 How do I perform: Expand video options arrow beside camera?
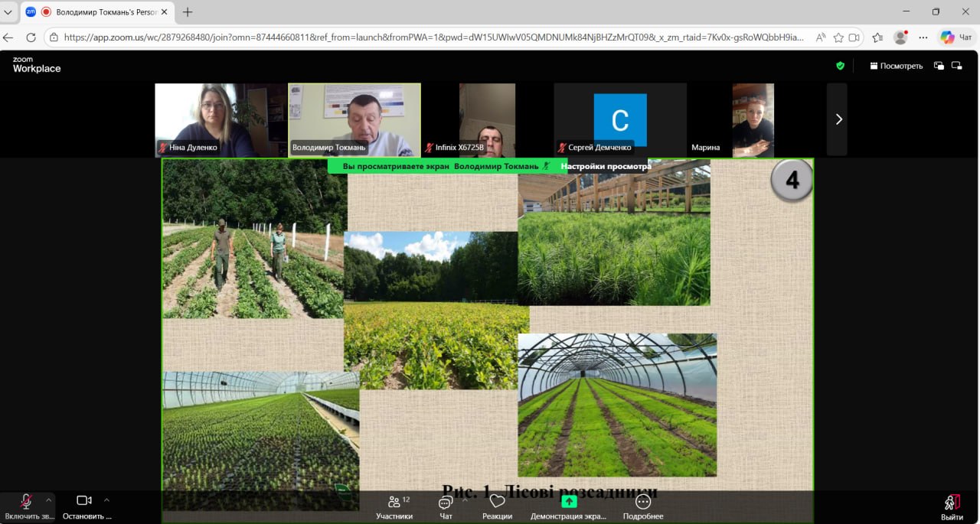point(106,500)
